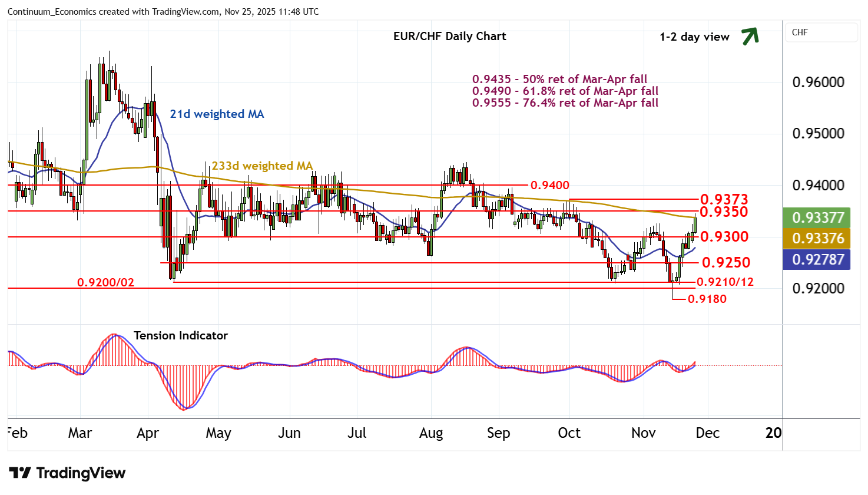This screenshot has height=495, width=868.
Task: Select the 0.9400 resistance level label
Action: pos(549,185)
